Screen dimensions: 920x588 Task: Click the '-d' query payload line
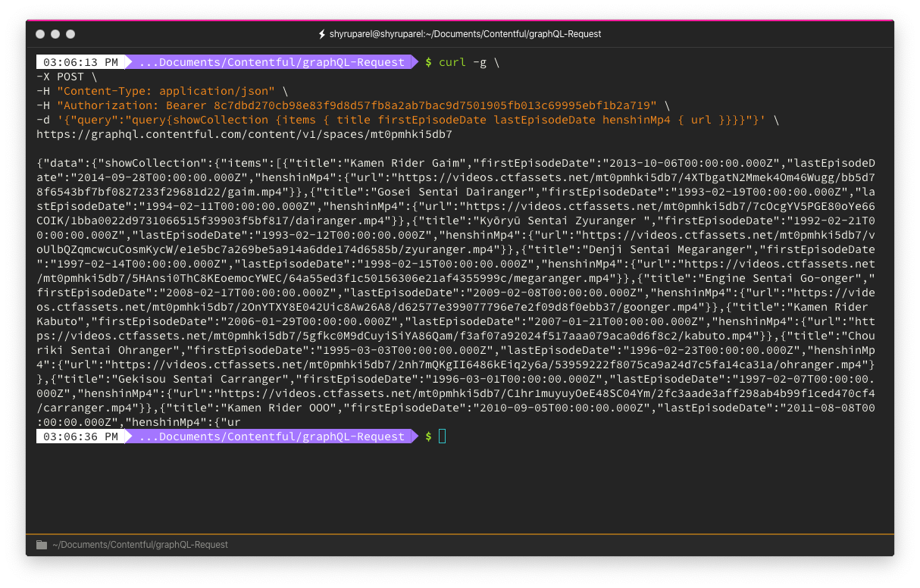tap(408, 120)
